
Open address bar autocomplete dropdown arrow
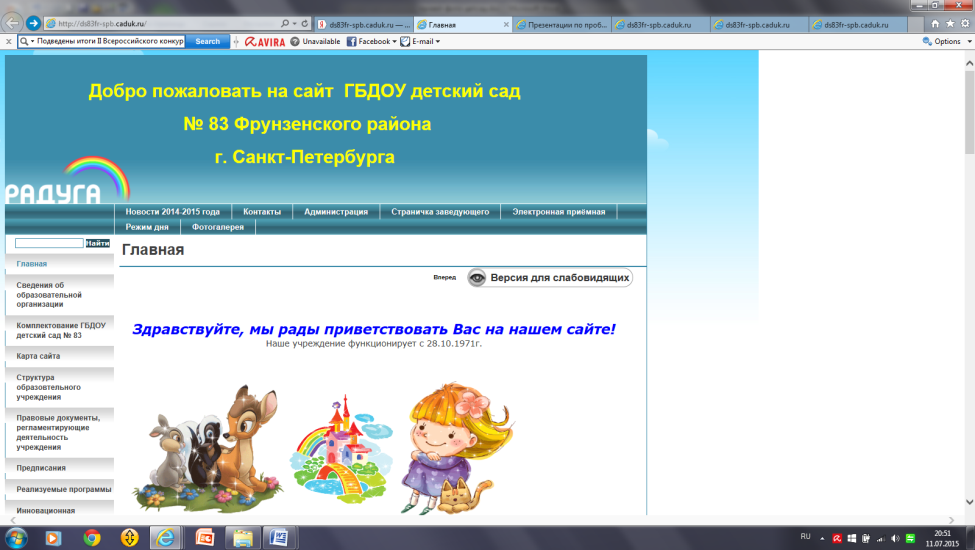click(294, 24)
